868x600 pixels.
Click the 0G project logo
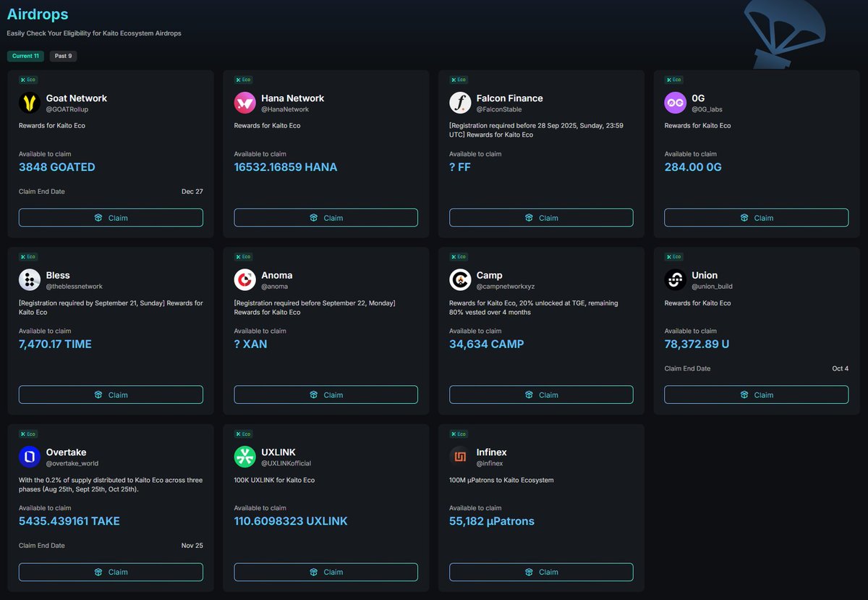click(675, 102)
